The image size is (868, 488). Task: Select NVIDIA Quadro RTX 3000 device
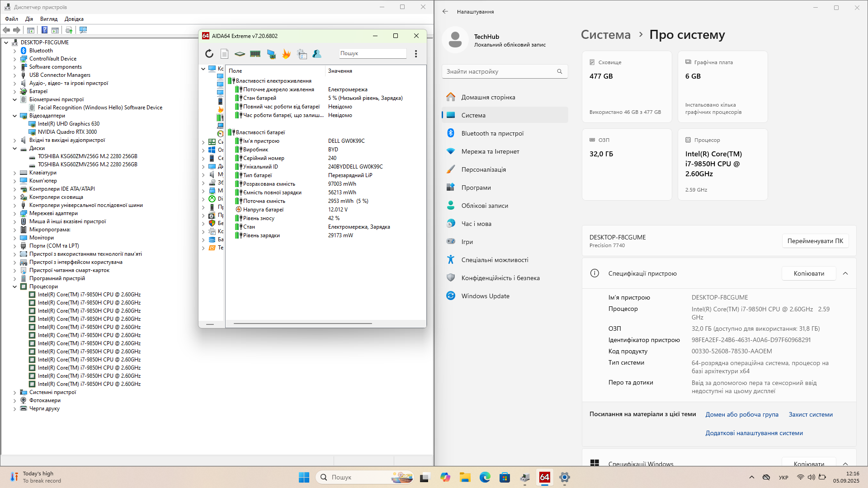67,132
